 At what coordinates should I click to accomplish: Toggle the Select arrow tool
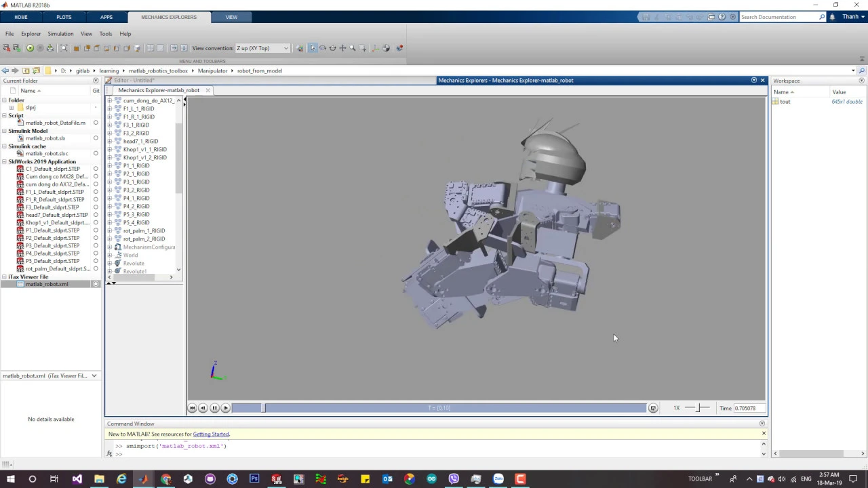click(313, 48)
